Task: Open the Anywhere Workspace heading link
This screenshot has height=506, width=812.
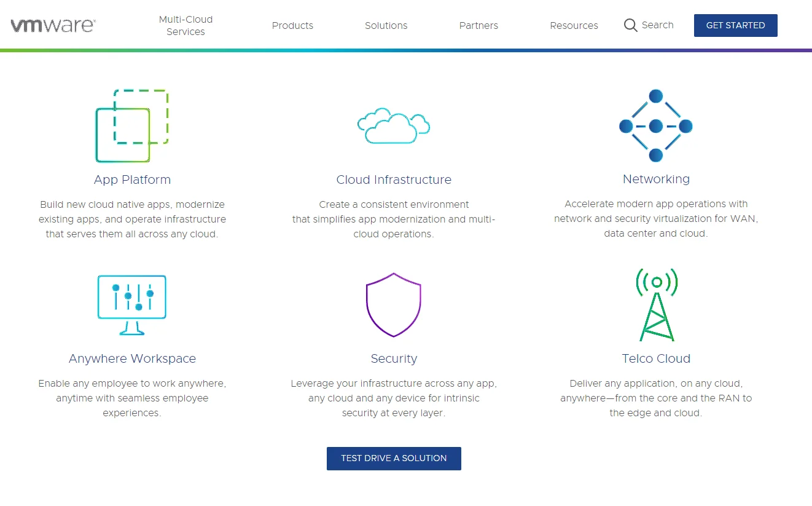Action: click(132, 358)
